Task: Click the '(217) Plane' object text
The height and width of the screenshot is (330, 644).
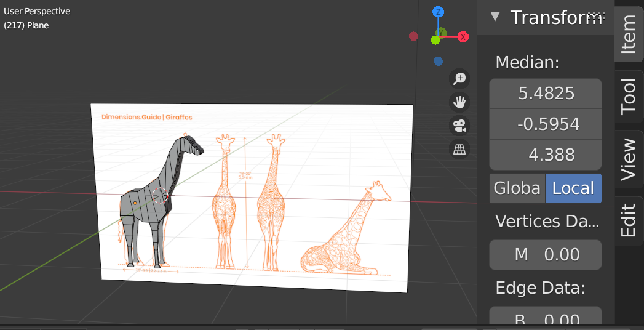Action: pyautogui.click(x=26, y=25)
